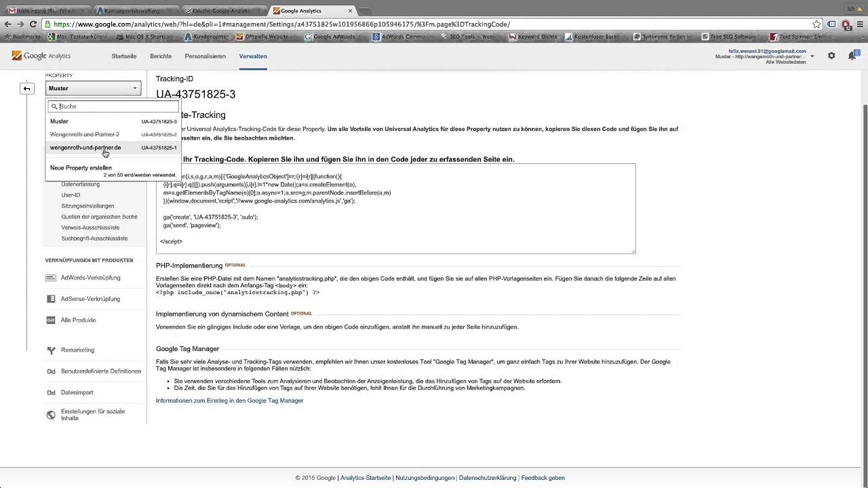Viewport: 868px width, 488px height.
Task: Click the Alle Produkte icon
Action: 51,320
